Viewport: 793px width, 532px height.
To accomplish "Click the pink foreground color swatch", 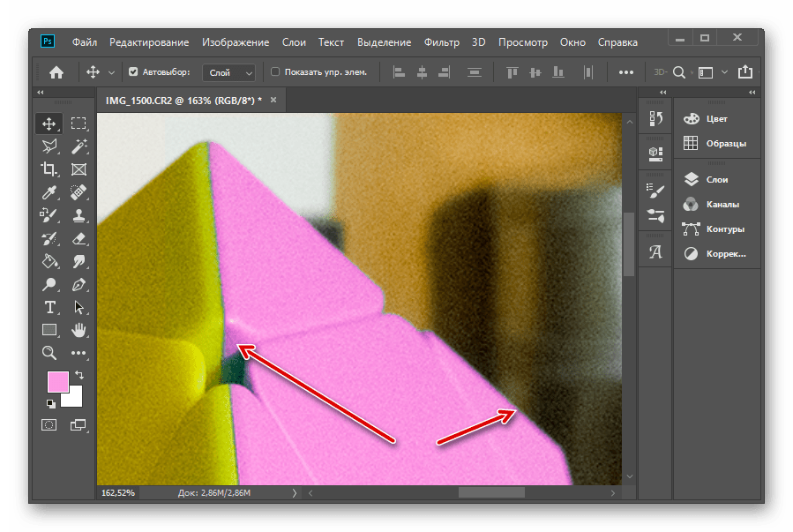I will point(58,382).
